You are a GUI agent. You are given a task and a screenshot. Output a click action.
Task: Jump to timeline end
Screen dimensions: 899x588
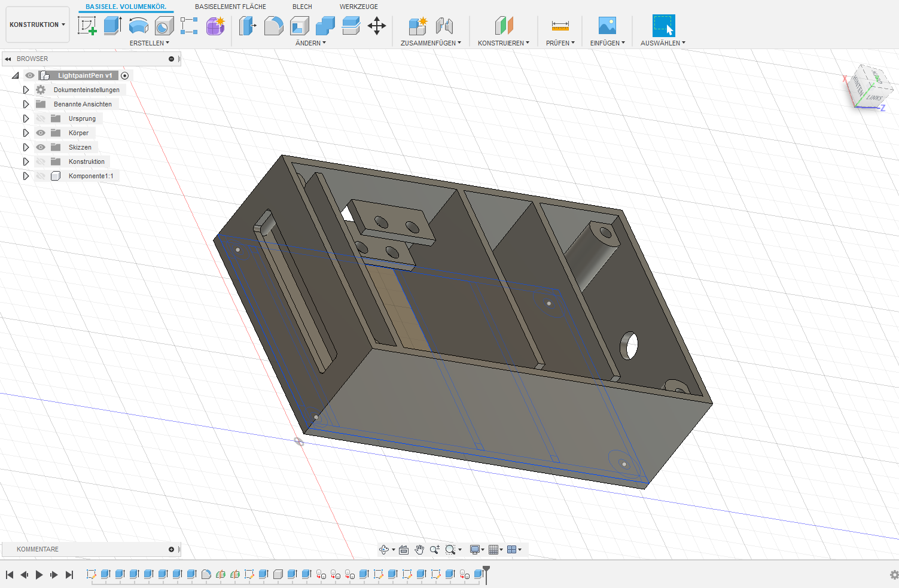(x=69, y=575)
